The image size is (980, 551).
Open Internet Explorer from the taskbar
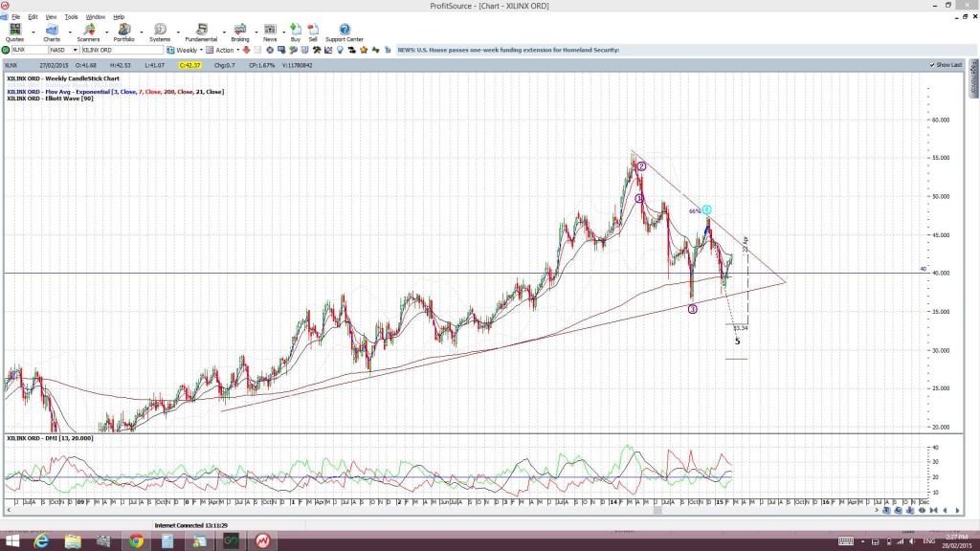[41, 541]
